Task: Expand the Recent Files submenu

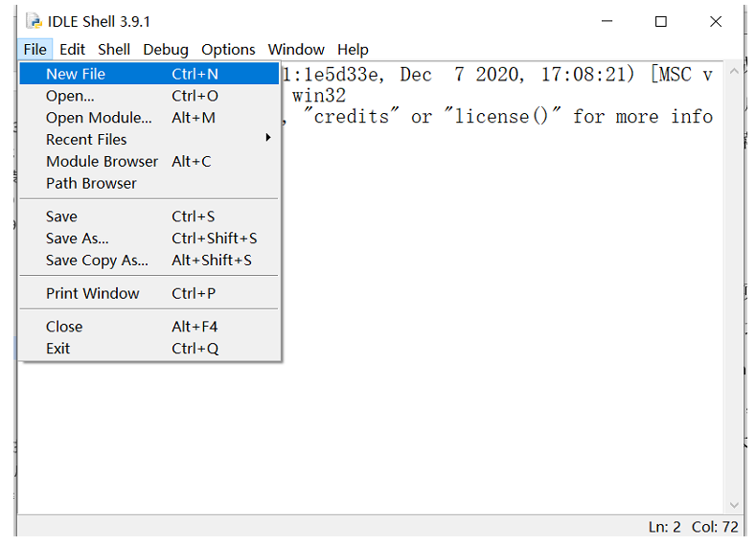Action: (149, 139)
